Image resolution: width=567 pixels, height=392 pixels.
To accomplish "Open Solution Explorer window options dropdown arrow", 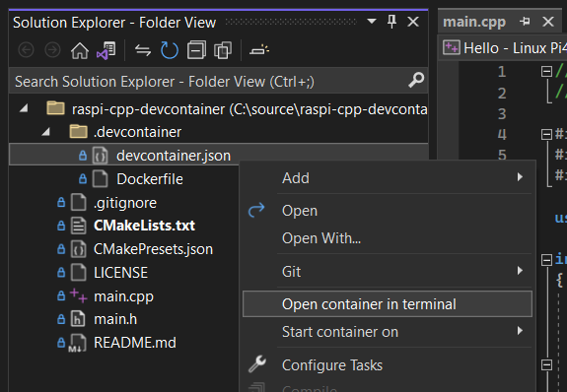I will click(372, 22).
